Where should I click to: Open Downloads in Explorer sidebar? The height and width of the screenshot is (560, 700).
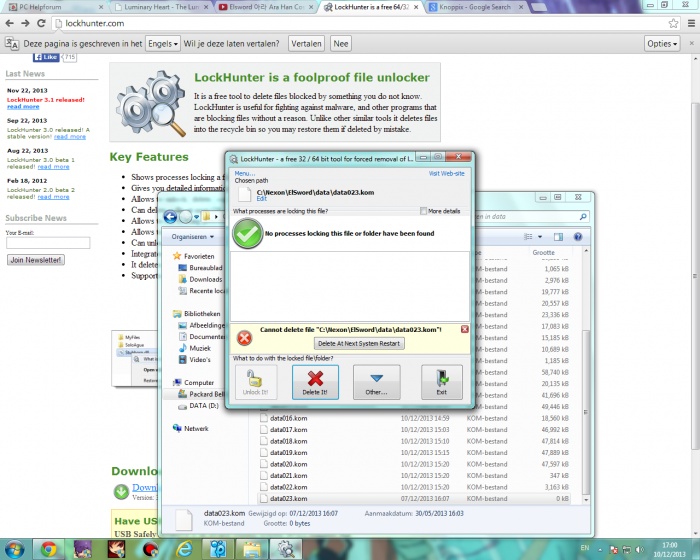[205, 280]
